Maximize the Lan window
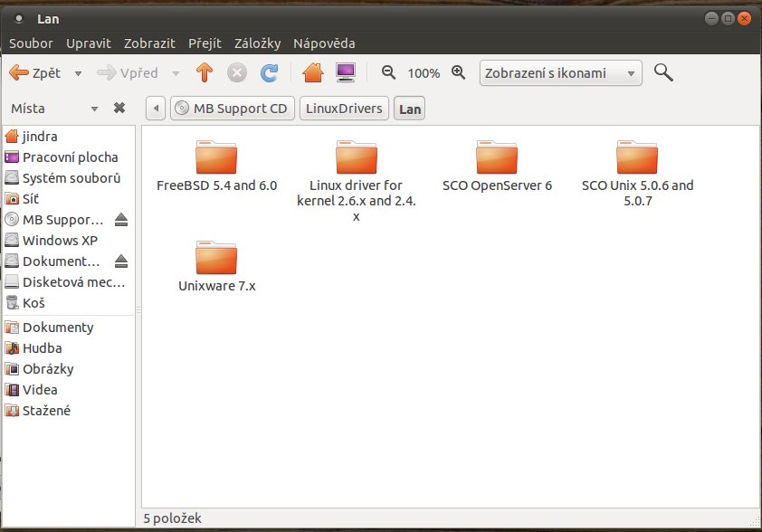 (x=728, y=18)
